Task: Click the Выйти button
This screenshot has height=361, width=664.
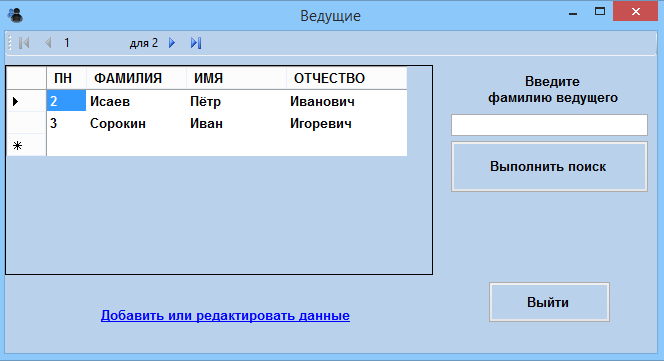Action: (549, 302)
